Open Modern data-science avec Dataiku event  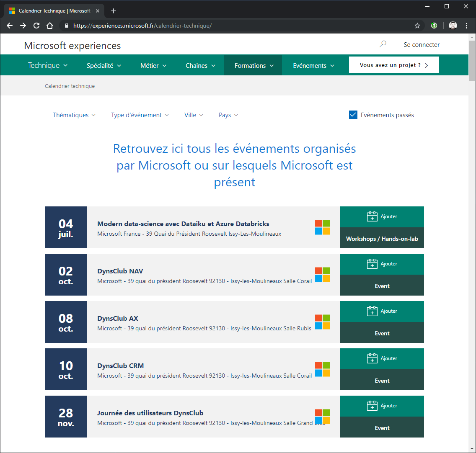[x=183, y=224]
